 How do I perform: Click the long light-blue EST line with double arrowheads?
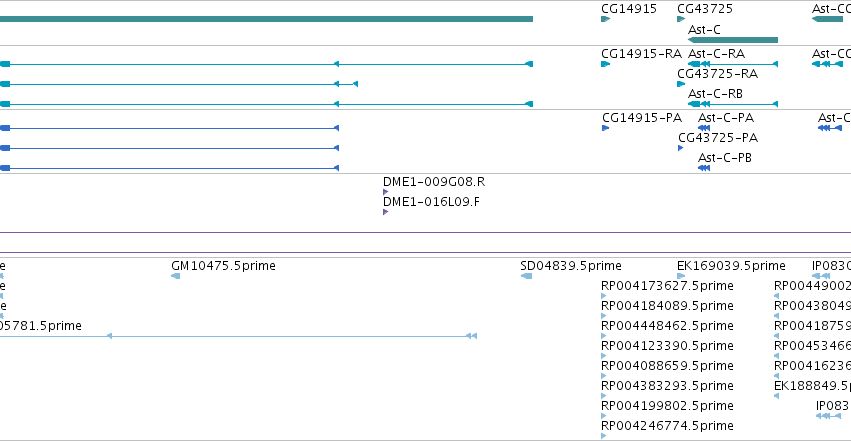click(x=238, y=336)
